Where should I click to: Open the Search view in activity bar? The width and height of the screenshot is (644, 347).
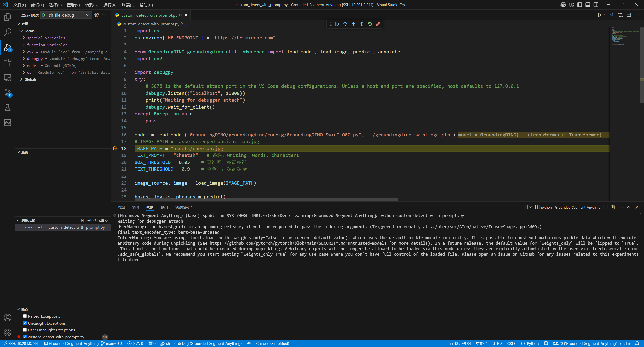coord(8,32)
